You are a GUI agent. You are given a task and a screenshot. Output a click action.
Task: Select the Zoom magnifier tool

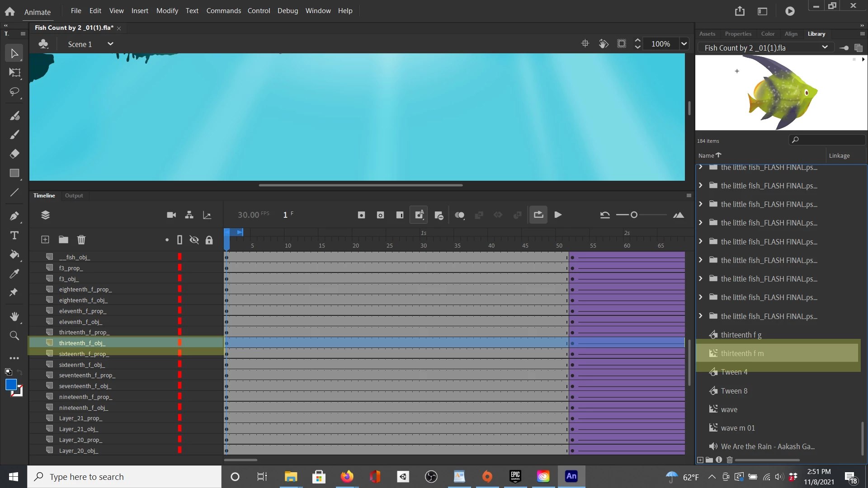[x=14, y=335]
